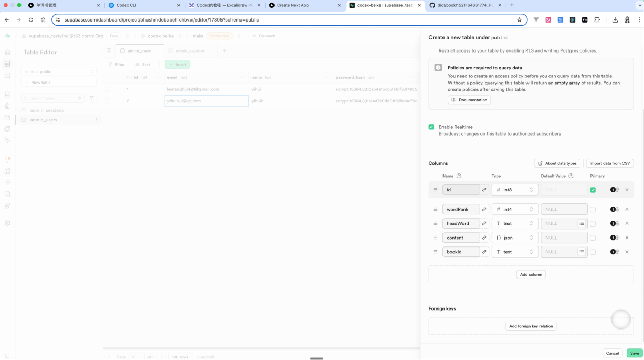The image size is (644, 360).
Task: Open column settings gear for headWord
Action: [x=618, y=223]
